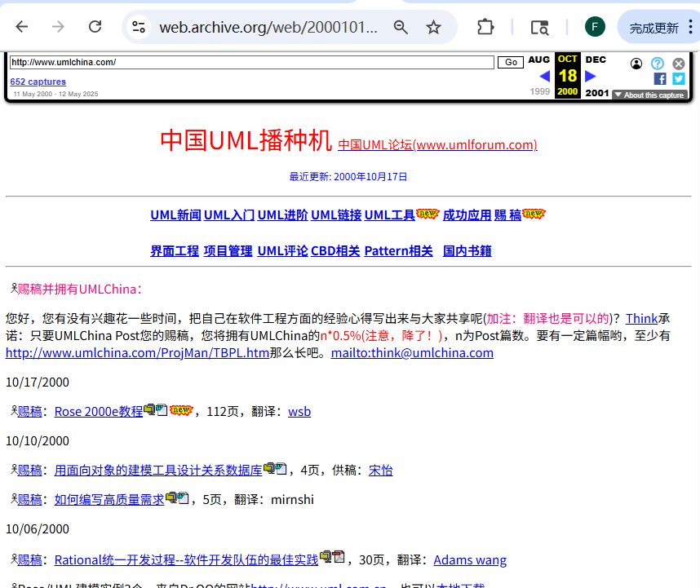Screen dimensions: 700x588
Task: Open the tab search icon
Action: click(x=539, y=28)
